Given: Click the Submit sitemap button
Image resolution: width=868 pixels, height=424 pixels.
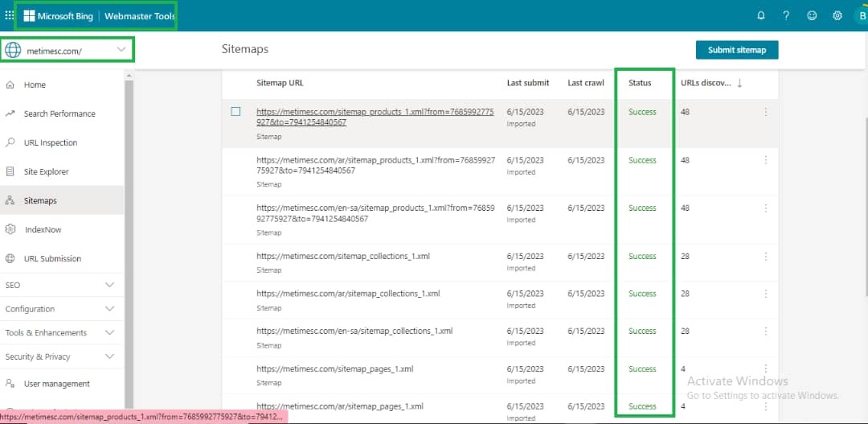Looking at the screenshot, I should pyautogui.click(x=736, y=50).
